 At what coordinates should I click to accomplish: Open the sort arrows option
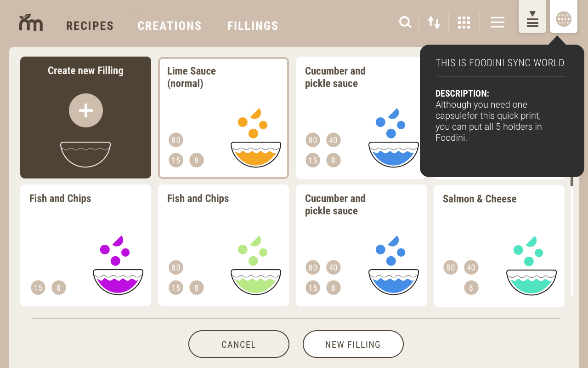pyautogui.click(x=434, y=22)
